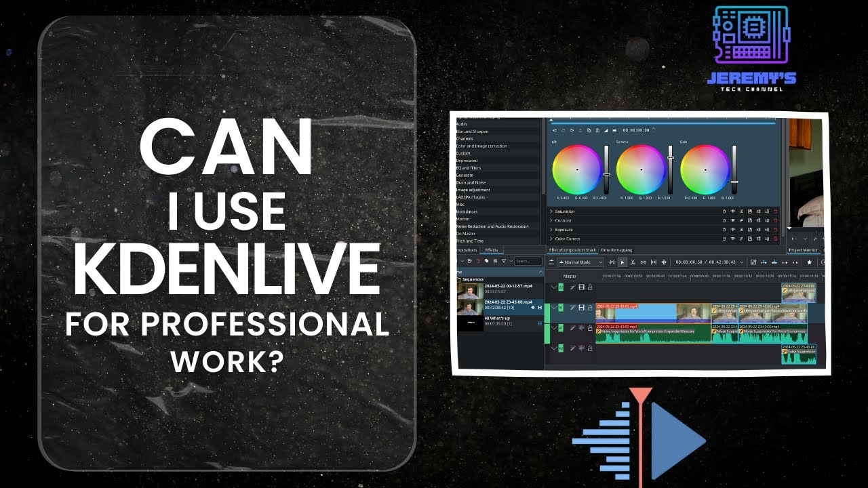Collapse the A1 track chevron
The height and width of the screenshot is (488, 868).
click(x=554, y=328)
